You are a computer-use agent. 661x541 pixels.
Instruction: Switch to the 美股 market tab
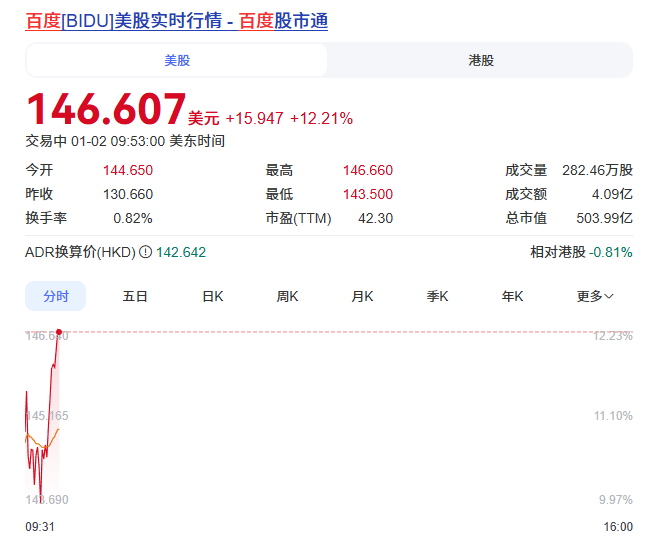(x=177, y=60)
